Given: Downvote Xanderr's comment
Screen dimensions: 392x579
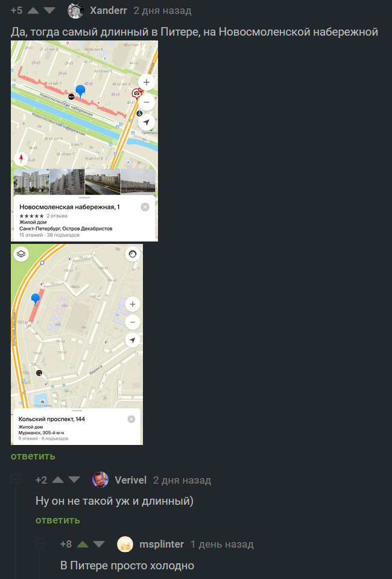Looking at the screenshot, I should click(x=49, y=11).
